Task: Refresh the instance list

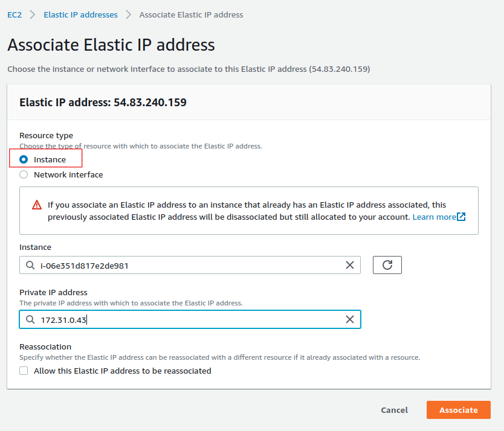Action: point(387,264)
